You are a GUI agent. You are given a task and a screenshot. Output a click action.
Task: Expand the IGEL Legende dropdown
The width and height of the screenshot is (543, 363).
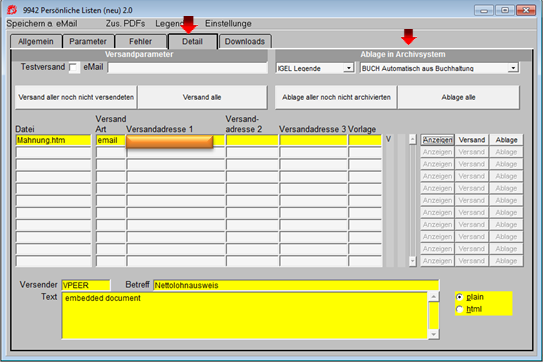348,68
